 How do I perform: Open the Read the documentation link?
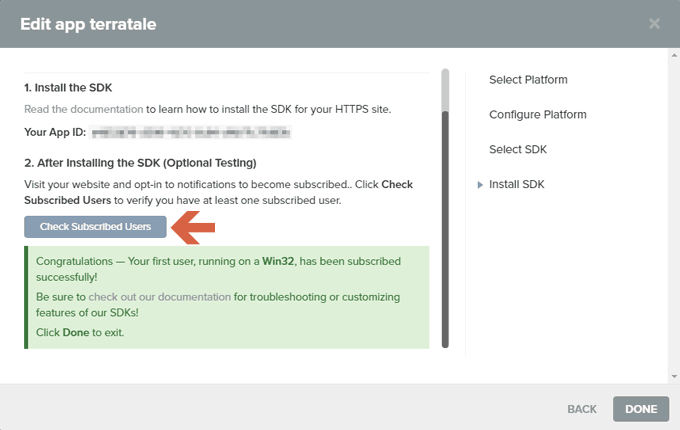(x=84, y=109)
